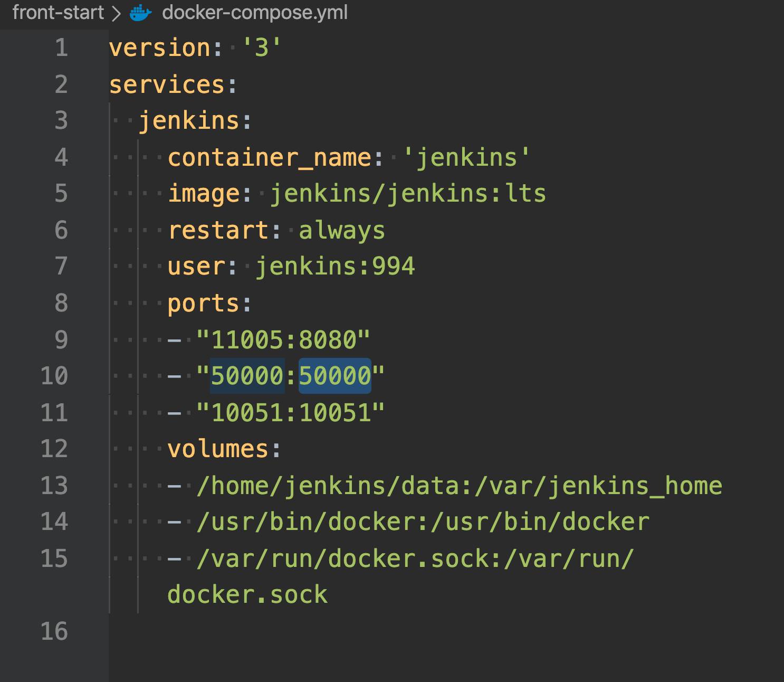Image resolution: width=784 pixels, height=682 pixels.
Task: Click line number 10 in the gutter
Action: [54, 376]
